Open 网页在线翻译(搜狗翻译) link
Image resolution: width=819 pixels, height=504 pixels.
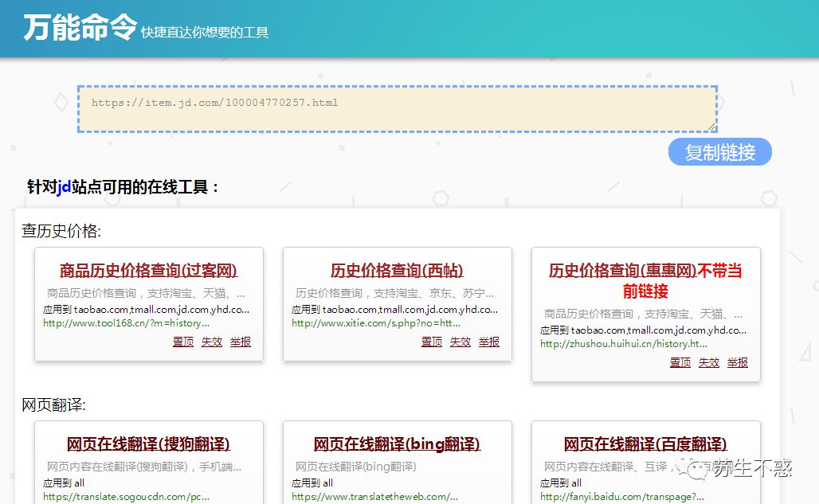coord(148,444)
